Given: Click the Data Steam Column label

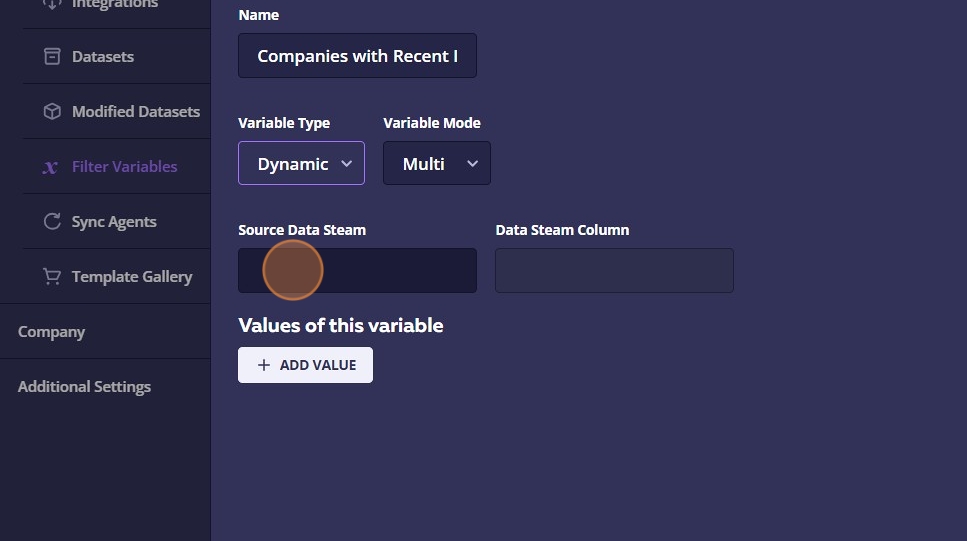Looking at the screenshot, I should [562, 229].
